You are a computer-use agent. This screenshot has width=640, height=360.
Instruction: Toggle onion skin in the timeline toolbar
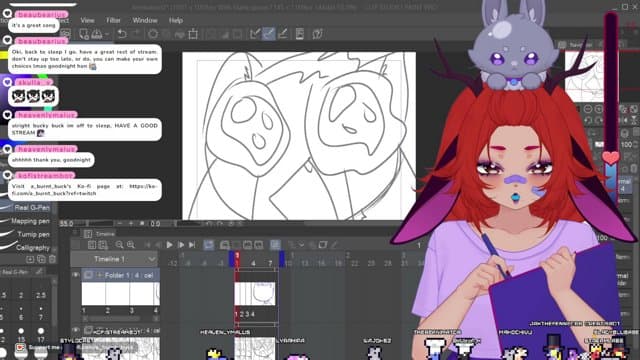pos(275,245)
